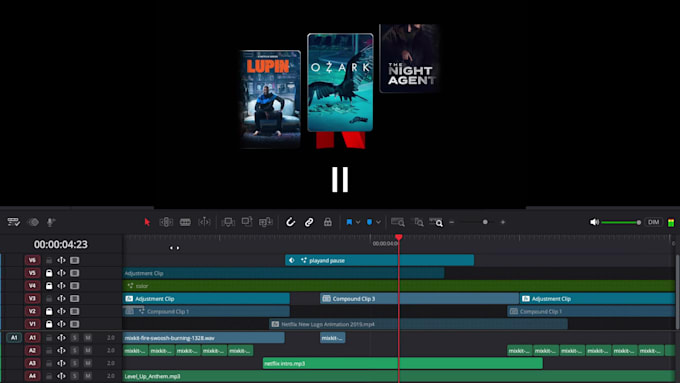The width and height of the screenshot is (680, 383).
Task: Lock the V6 video track
Action: click(x=49, y=260)
